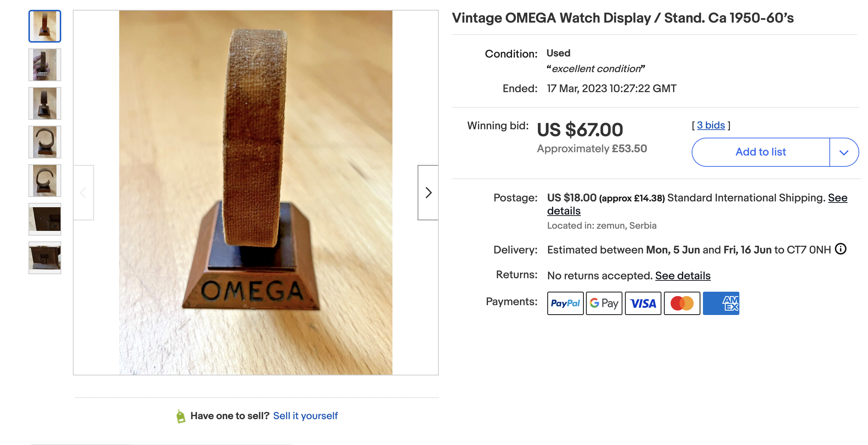The height and width of the screenshot is (445, 868).
Task: Click the Visa payment icon
Action: pyautogui.click(x=643, y=303)
